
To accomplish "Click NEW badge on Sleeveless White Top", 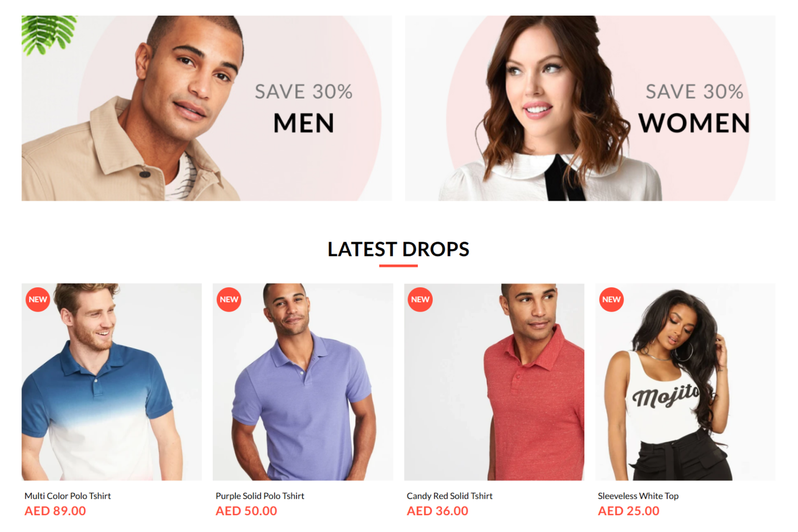I will pyautogui.click(x=612, y=300).
